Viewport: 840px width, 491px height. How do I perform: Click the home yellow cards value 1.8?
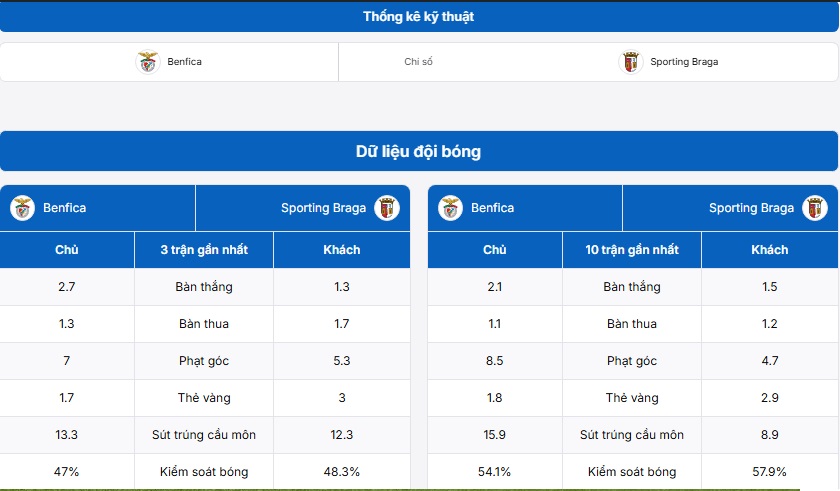[x=494, y=398]
